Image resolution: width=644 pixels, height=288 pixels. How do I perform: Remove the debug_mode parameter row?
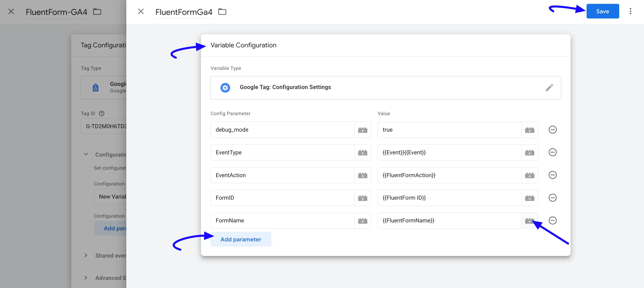click(x=553, y=130)
